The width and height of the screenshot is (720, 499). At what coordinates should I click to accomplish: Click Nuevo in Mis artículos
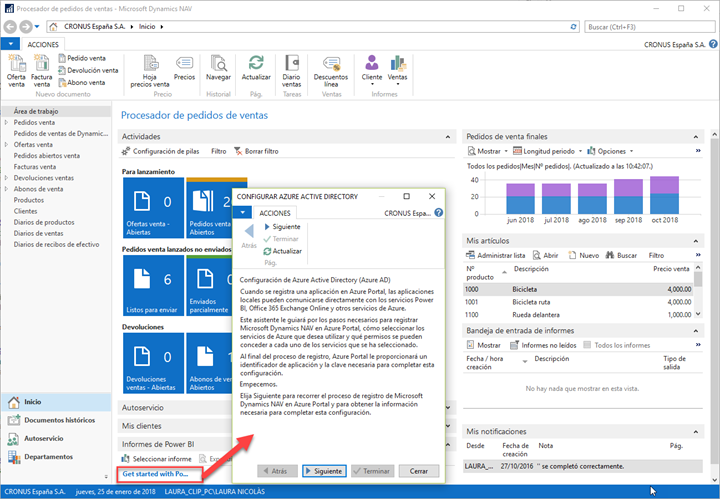584,255
